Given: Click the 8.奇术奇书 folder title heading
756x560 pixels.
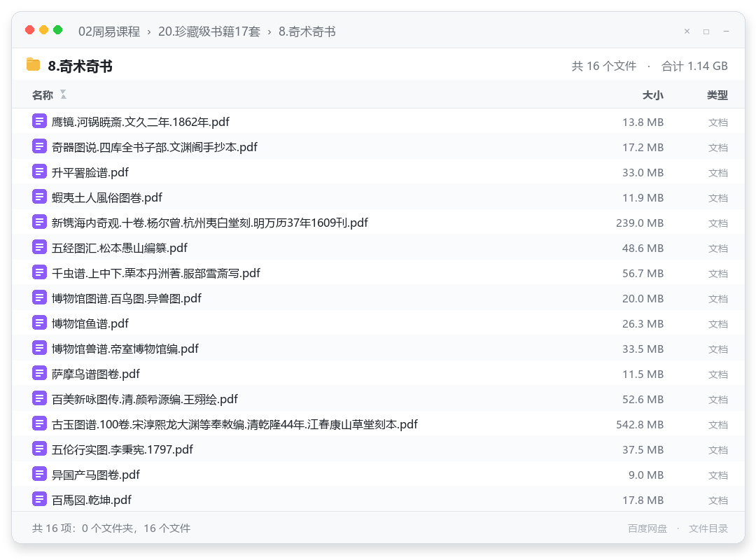Looking at the screenshot, I should pyautogui.click(x=80, y=66).
